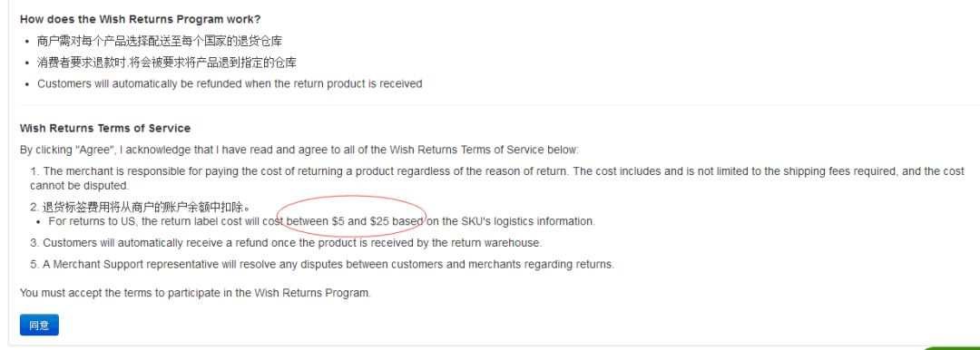The height and width of the screenshot is (350, 980).
Task: Click the first bullet about 商户 selecting 退货仓库
Action: pyautogui.click(x=160, y=41)
